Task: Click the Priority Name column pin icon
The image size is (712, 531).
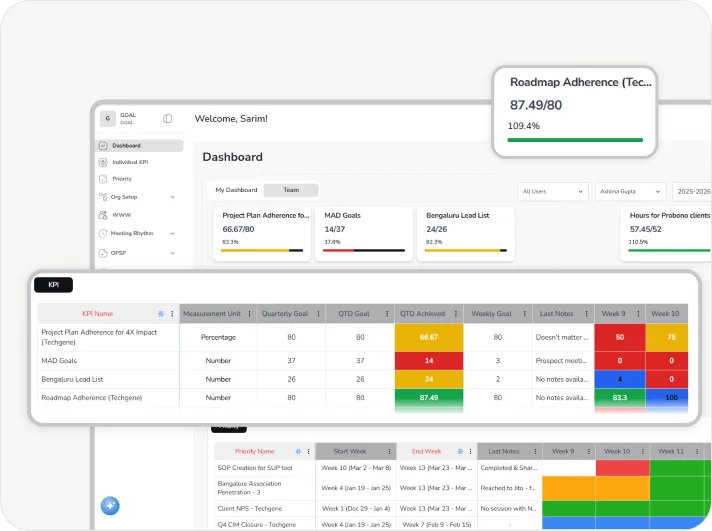Action: [298, 452]
